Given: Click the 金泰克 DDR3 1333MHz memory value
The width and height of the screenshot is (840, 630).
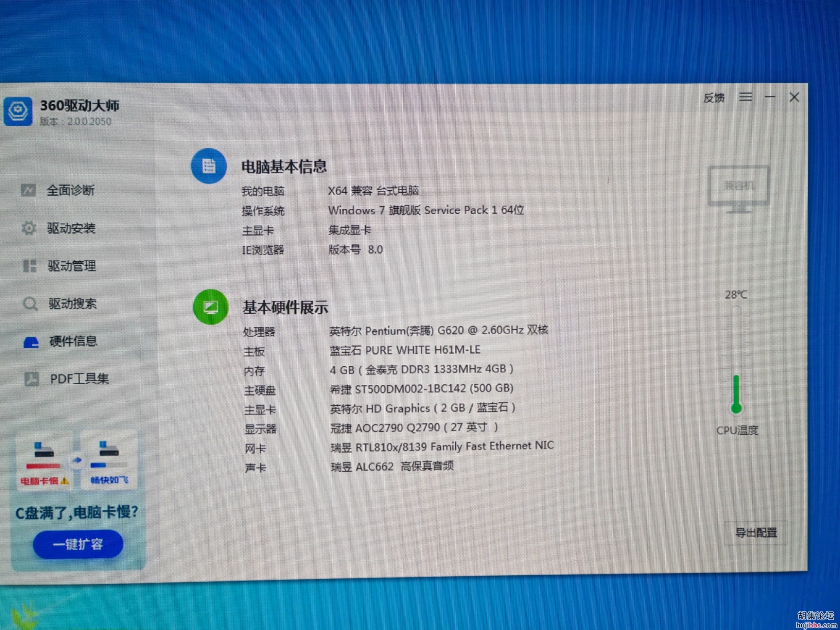Looking at the screenshot, I should 422,369.
